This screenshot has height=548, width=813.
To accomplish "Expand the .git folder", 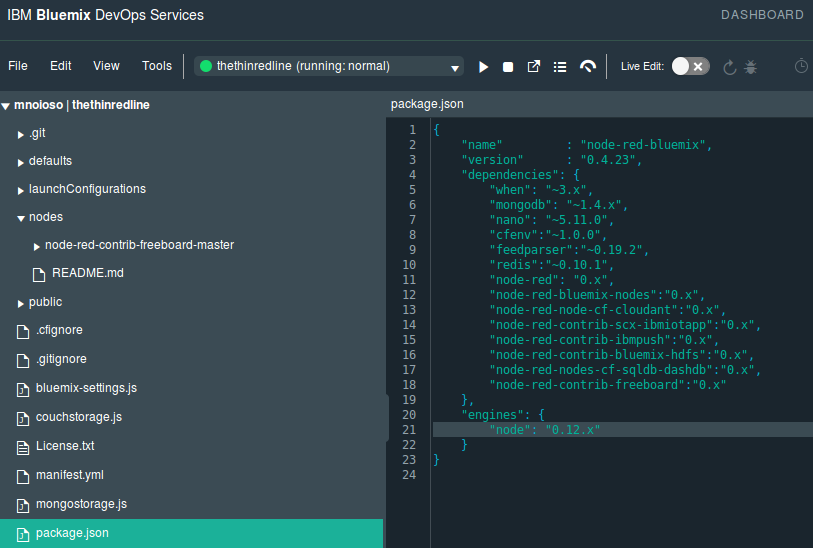I will tap(20, 135).
